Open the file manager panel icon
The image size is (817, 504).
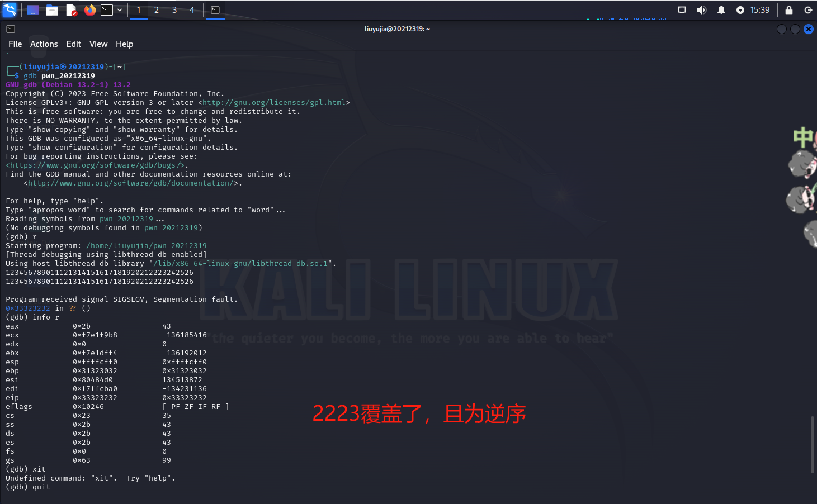click(x=51, y=9)
